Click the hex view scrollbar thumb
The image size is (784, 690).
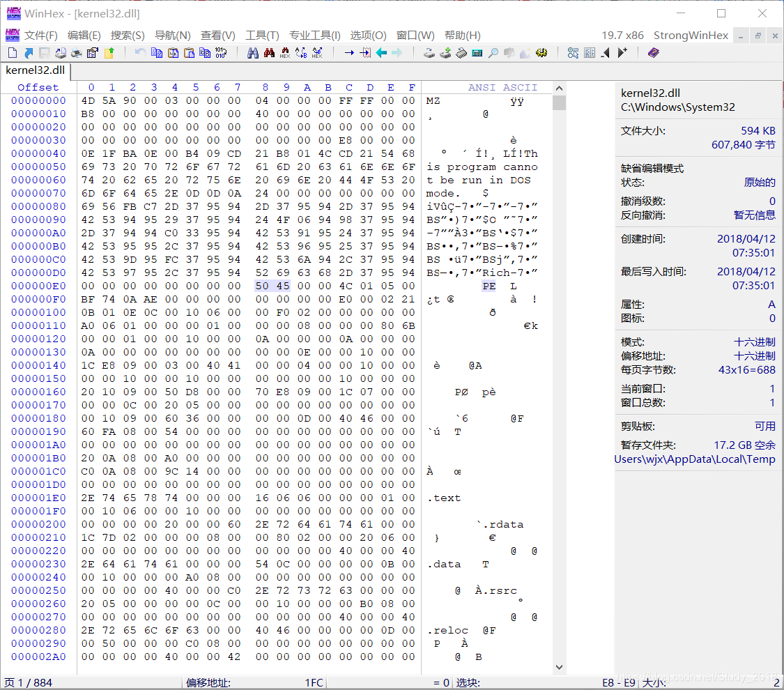559,102
